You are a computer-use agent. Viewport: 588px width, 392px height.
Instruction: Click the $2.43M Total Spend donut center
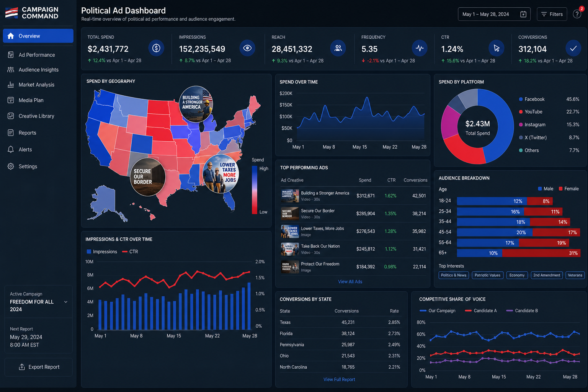[x=477, y=127]
